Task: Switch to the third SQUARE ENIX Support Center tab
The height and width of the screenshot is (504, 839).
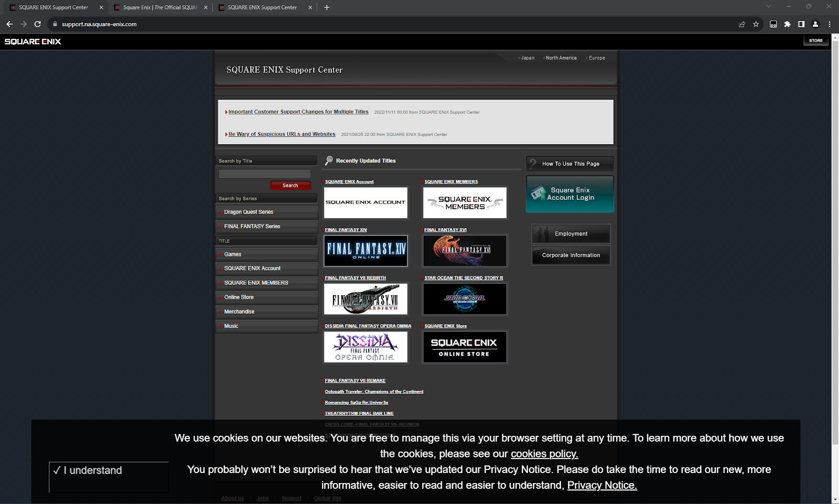Action: point(264,7)
